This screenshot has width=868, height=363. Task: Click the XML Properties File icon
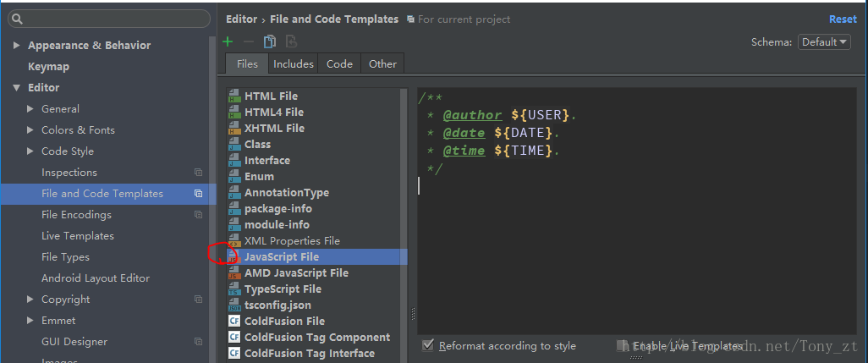point(234,240)
